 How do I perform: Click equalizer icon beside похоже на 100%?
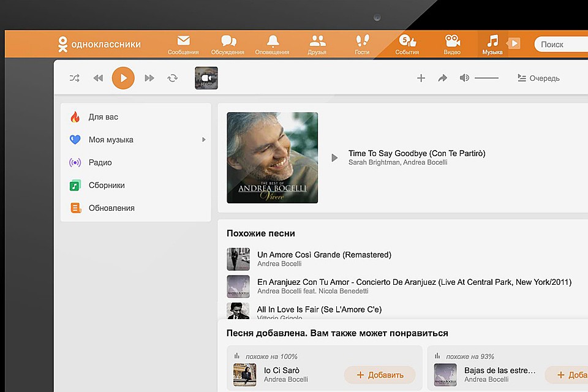[x=236, y=356]
